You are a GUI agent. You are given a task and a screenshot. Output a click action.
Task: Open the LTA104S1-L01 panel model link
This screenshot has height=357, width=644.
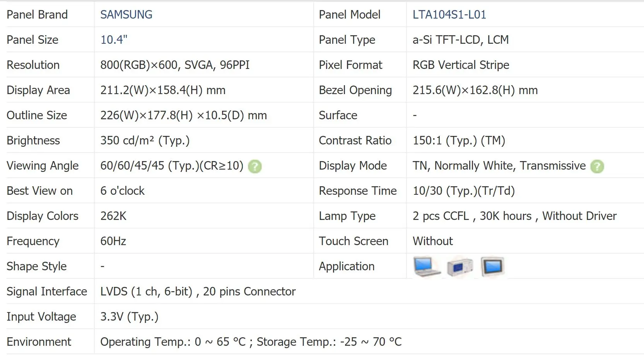pyautogui.click(x=449, y=15)
